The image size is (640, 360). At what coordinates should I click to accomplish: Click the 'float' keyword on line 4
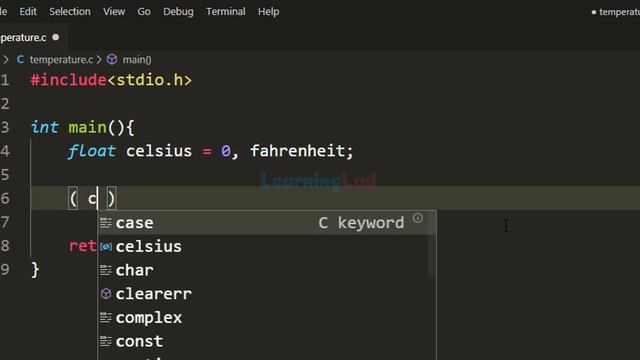[92, 151]
